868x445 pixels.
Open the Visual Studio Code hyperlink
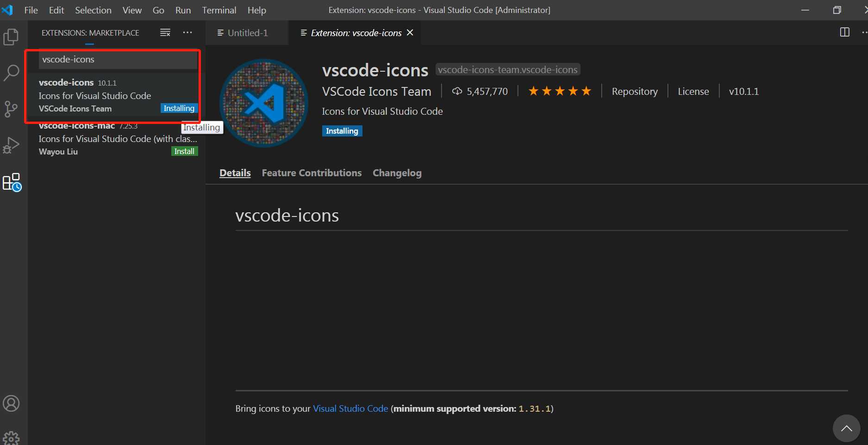(x=350, y=408)
